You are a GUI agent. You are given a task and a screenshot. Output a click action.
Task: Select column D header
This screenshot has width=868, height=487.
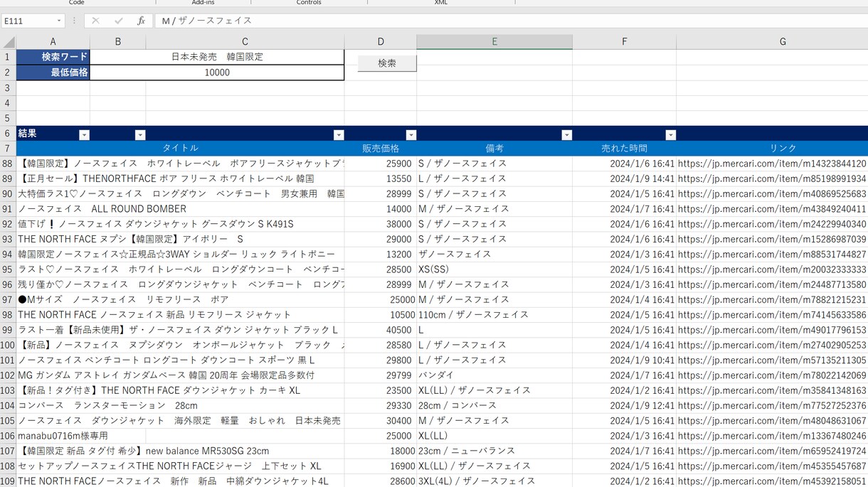click(x=381, y=42)
